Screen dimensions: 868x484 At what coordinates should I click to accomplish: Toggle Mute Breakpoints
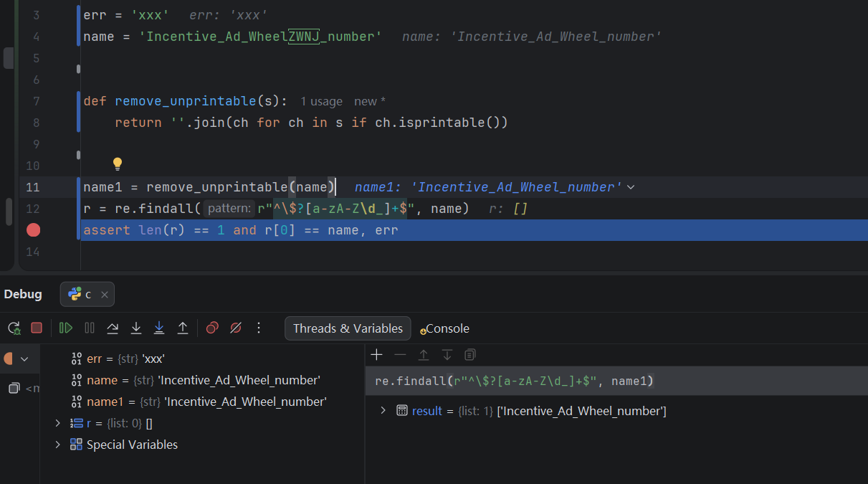(x=235, y=328)
